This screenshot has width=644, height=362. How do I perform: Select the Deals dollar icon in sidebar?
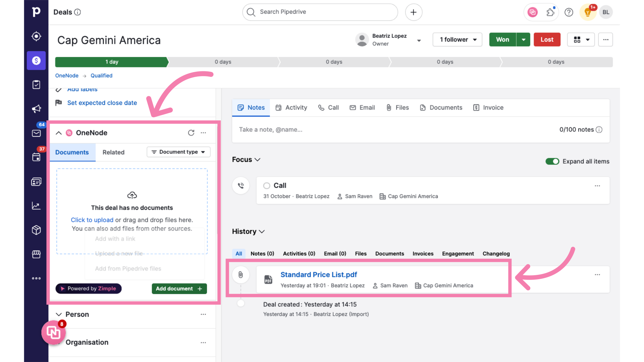[36, 60]
